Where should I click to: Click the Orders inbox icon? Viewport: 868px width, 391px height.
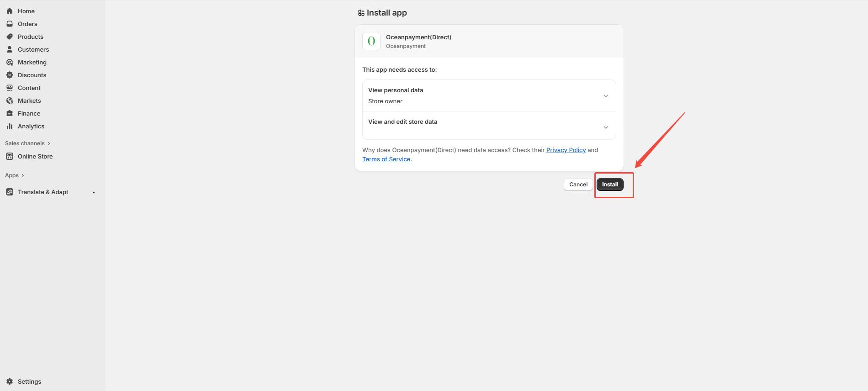[10, 24]
